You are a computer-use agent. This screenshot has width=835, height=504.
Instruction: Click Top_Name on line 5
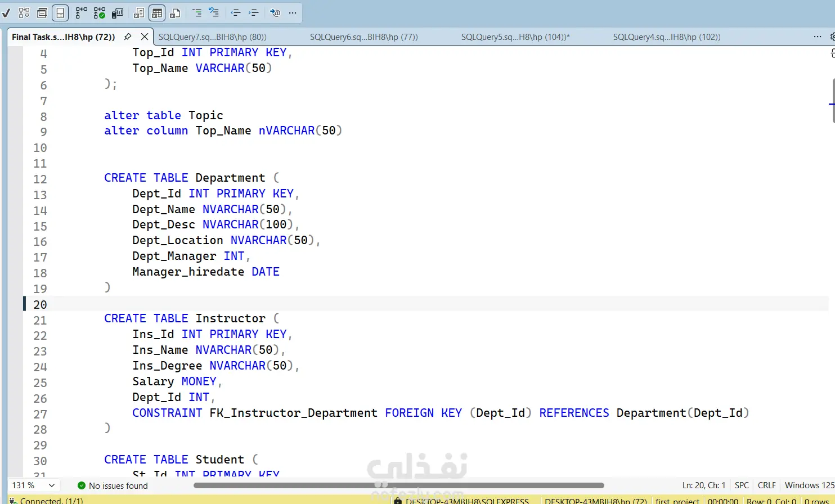pos(160,68)
